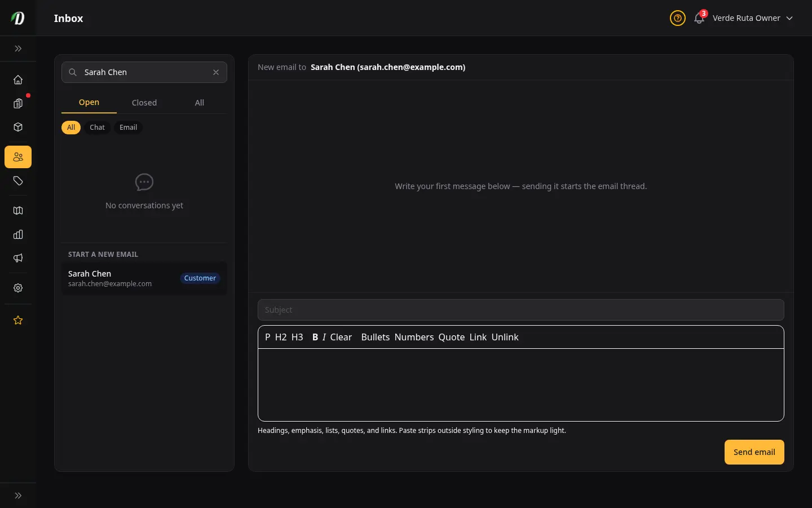The width and height of the screenshot is (812, 508).
Task: Open the Verde Ruta Owner account dropdown
Action: click(x=753, y=18)
